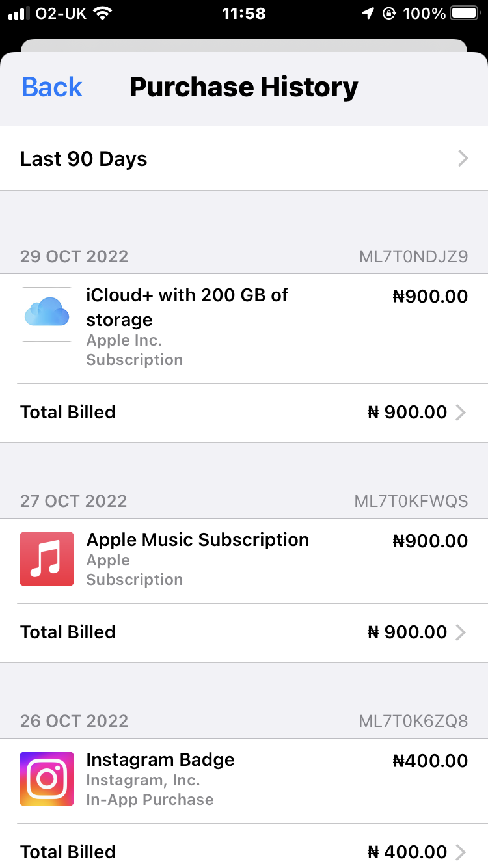Tap the 27 OCT 2022 date header

[x=74, y=501]
